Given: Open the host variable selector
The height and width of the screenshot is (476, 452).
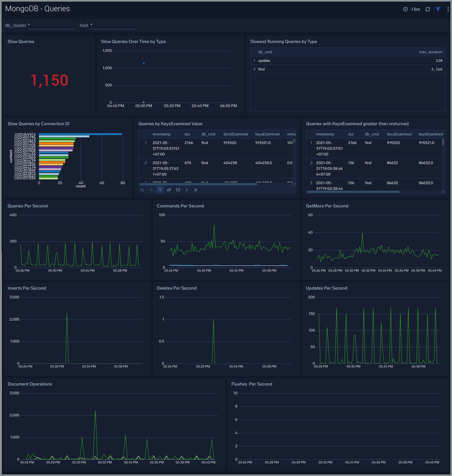Looking at the screenshot, I should point(113,25).
